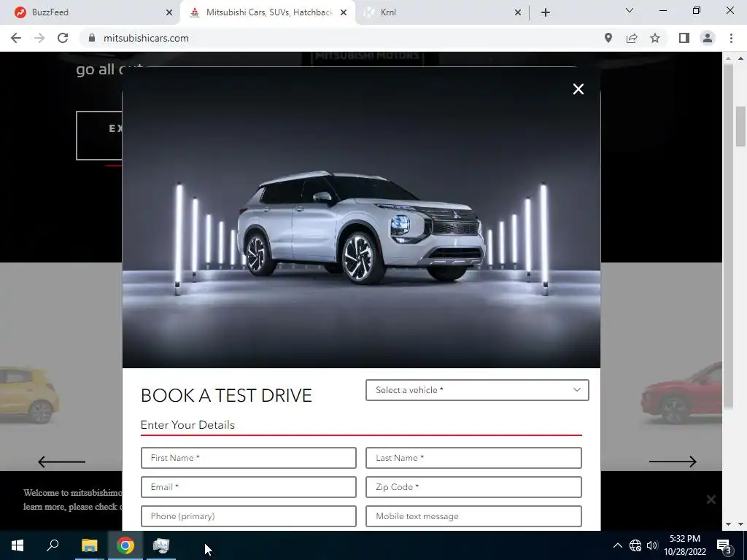Open the monitor app taskbar icon
Screen dimensions: 747x560
coord(161,545)
